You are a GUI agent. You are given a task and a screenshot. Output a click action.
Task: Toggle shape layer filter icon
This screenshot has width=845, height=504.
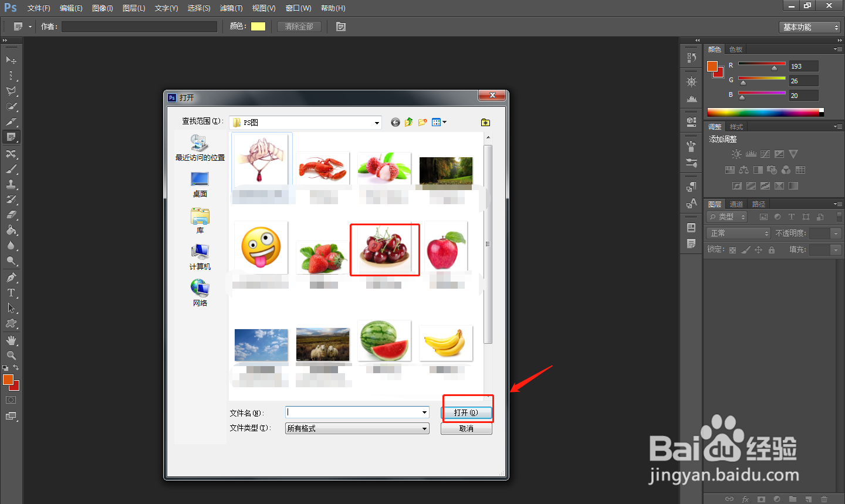click(x=806, y=217)
